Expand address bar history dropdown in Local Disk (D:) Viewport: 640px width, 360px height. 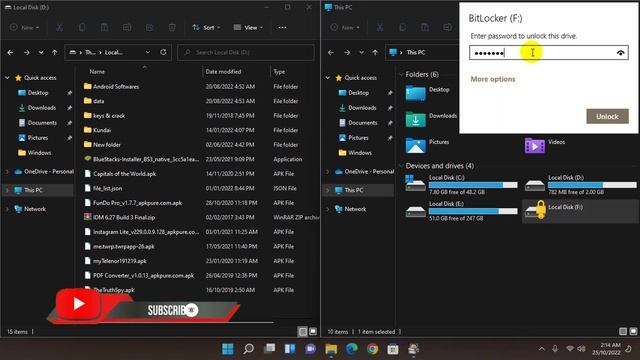[x=148, y=52]
